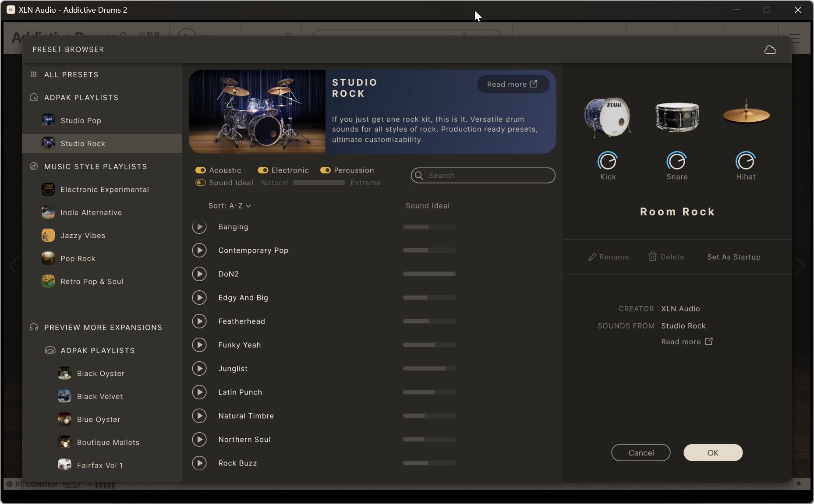Click the preset Search field
The width and height of the screenshot is (814, 504).
pos(483,176)
